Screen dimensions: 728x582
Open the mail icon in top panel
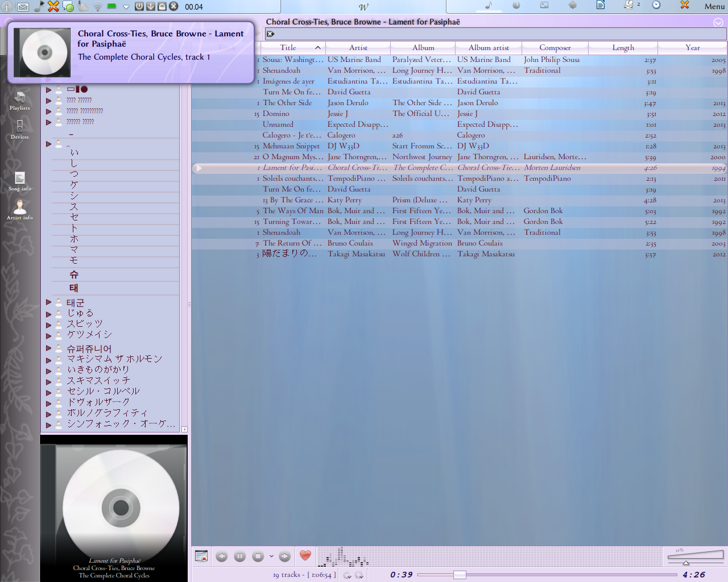tap(23, 7)
